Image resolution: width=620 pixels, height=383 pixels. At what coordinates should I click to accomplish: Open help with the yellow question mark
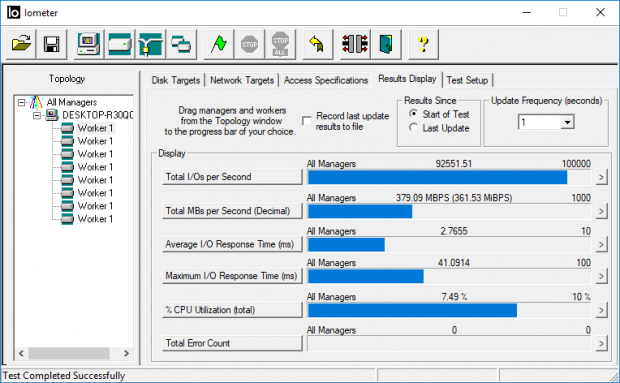click(x=423, y=44)
